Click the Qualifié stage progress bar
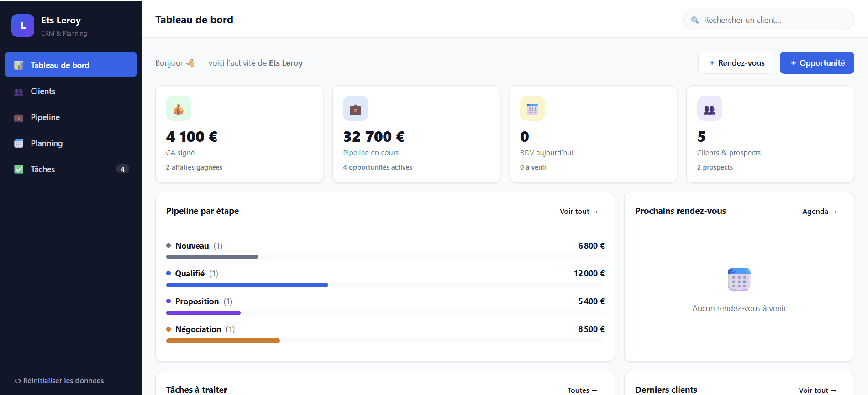The width and height of the screenshot is (868, 395). 385,285
